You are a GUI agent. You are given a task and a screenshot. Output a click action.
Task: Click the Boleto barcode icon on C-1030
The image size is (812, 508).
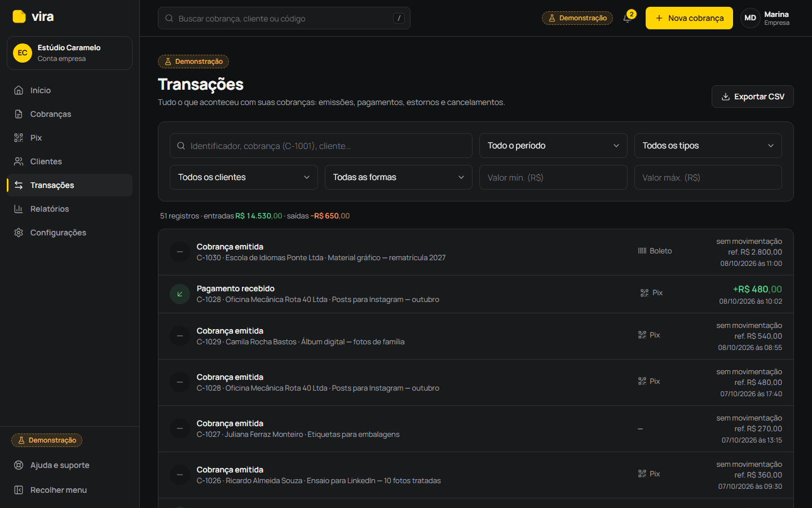(642, 251)
